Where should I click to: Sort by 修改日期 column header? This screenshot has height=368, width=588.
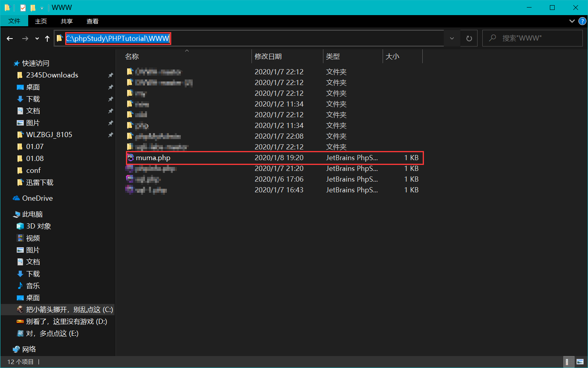tap(288, 56)
